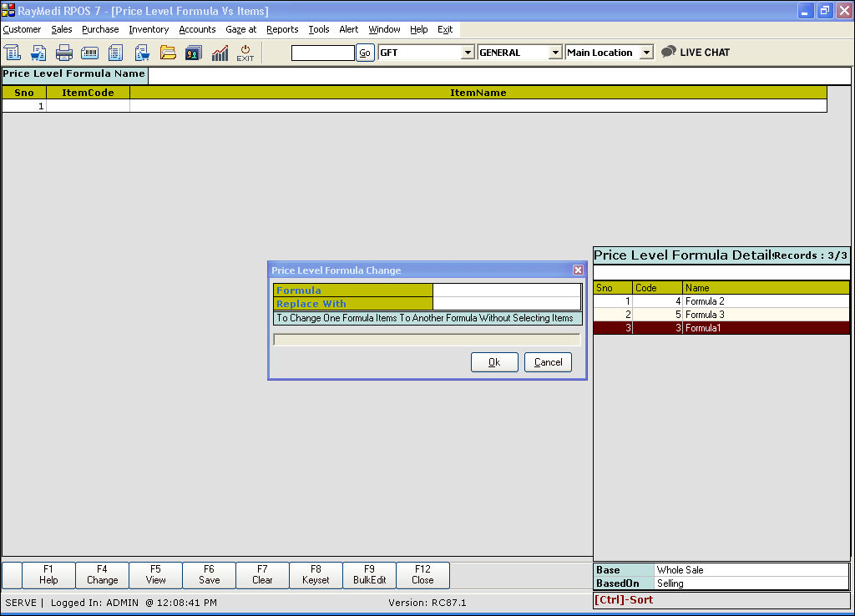
Task: Open the Gaze at menu
Action: tap(241, 29)
